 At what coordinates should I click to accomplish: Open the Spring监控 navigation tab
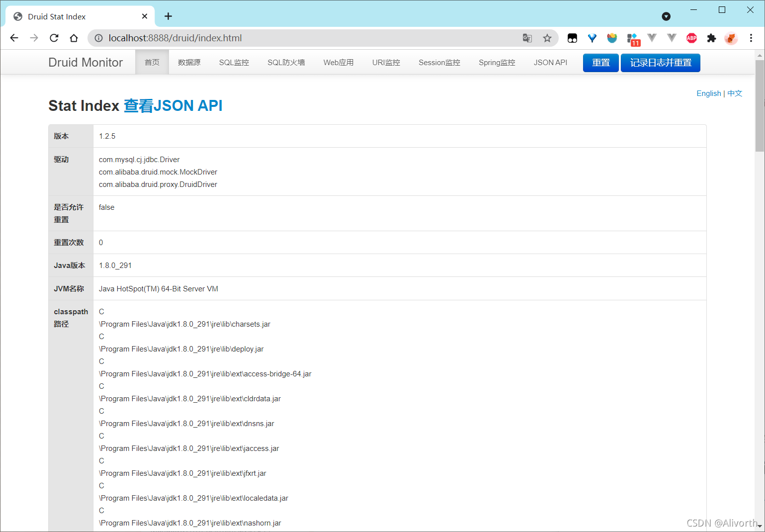pyautogui.click(x=497, y=62)
